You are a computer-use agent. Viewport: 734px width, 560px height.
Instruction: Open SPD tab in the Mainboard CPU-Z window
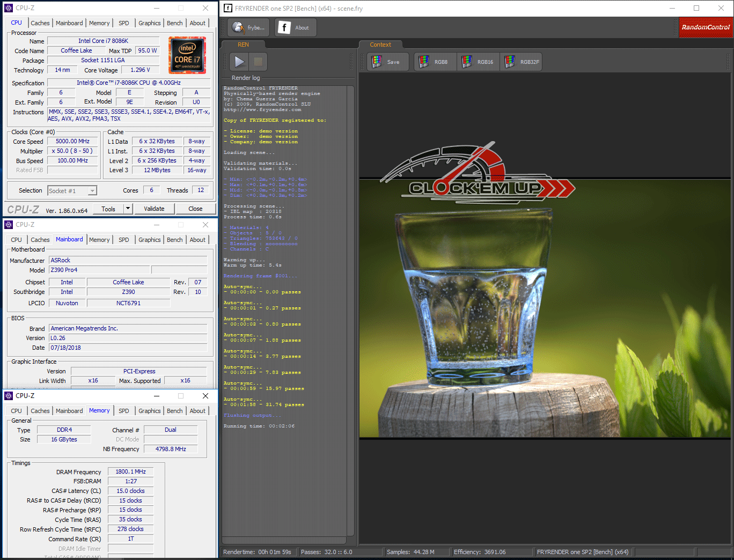[x=124, y=240]
